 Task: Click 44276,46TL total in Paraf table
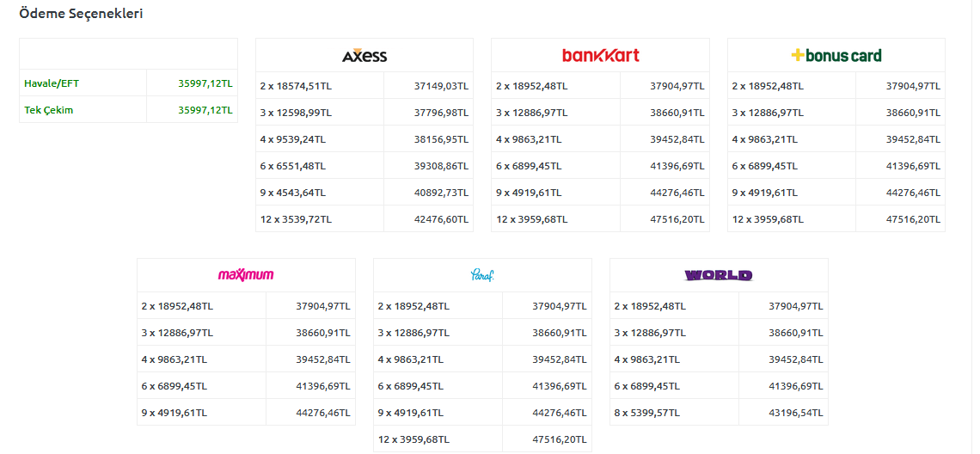pyautogui.click(x=560, y=413)
